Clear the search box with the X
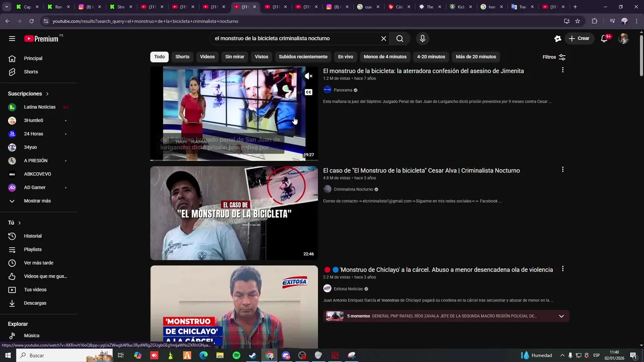The height and width of the screenshot is (362, 644). pyautogui.click(x=383, y=38)
